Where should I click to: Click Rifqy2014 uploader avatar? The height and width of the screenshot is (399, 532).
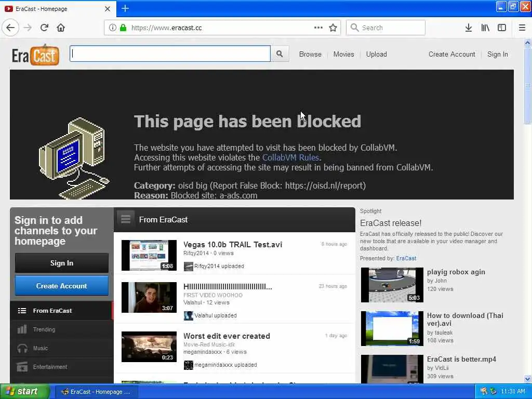pyautogui.click(x=188, y=267)
